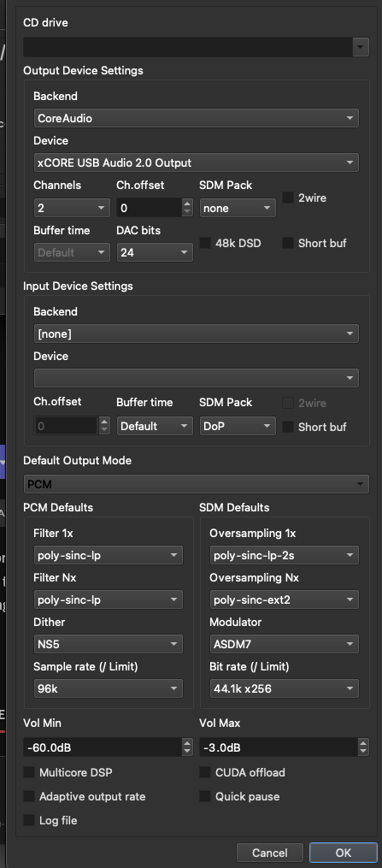Open the CD drive dropdown
382x868 pixels.
point(196,47)
